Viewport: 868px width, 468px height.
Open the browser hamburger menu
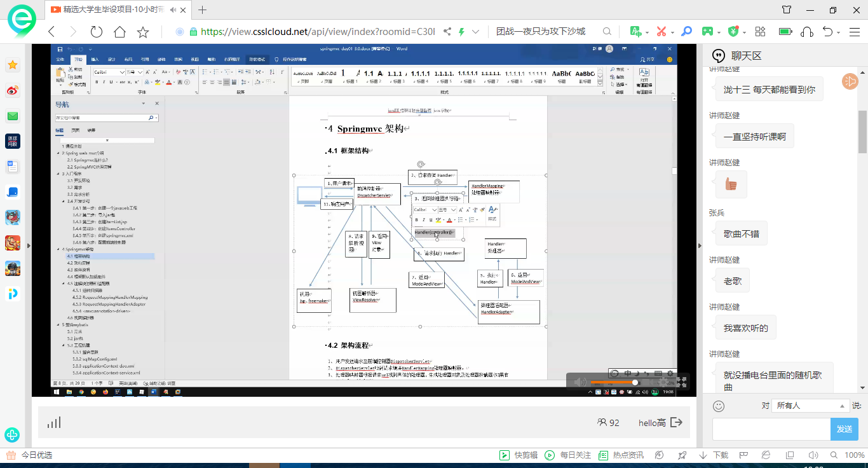853,32
